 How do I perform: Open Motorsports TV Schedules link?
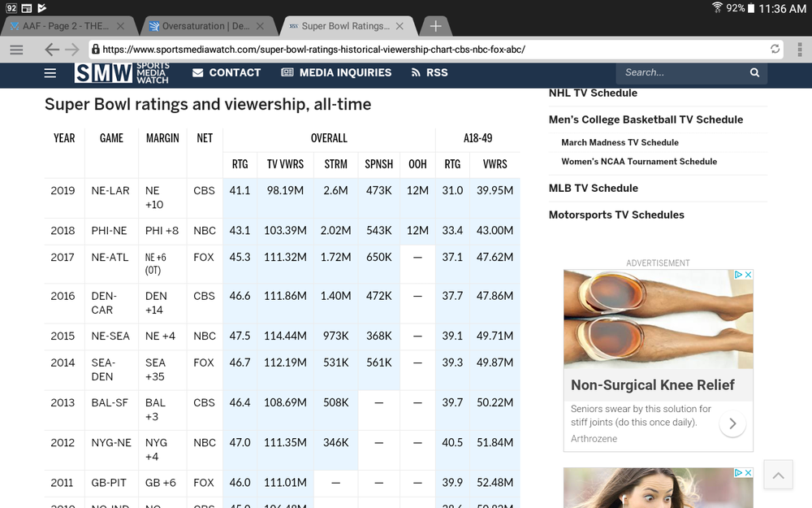pos(616,215)
